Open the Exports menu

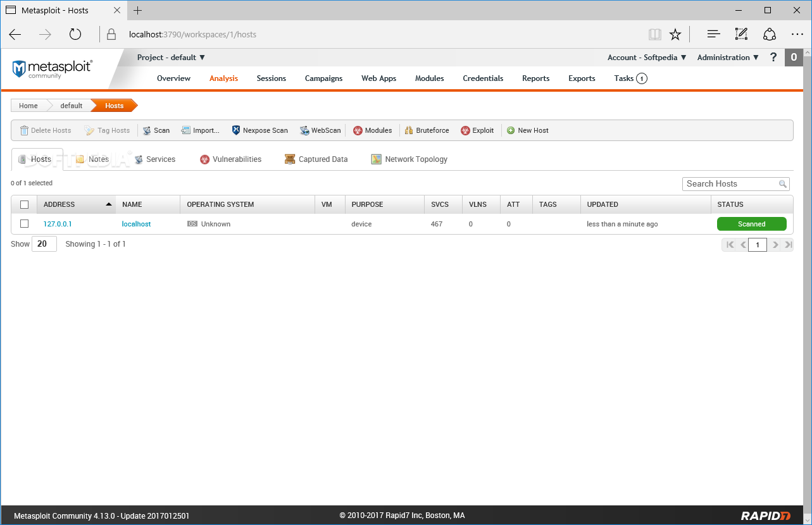582,78
